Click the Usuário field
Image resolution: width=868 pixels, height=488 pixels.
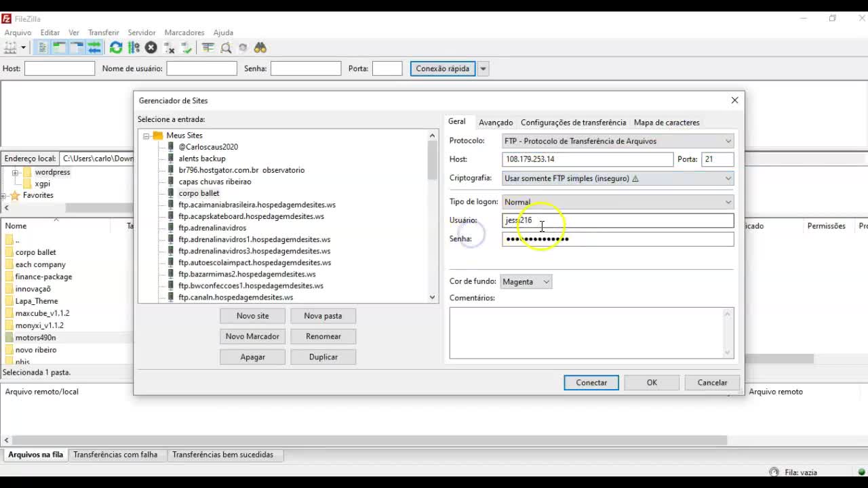[618, 220]
